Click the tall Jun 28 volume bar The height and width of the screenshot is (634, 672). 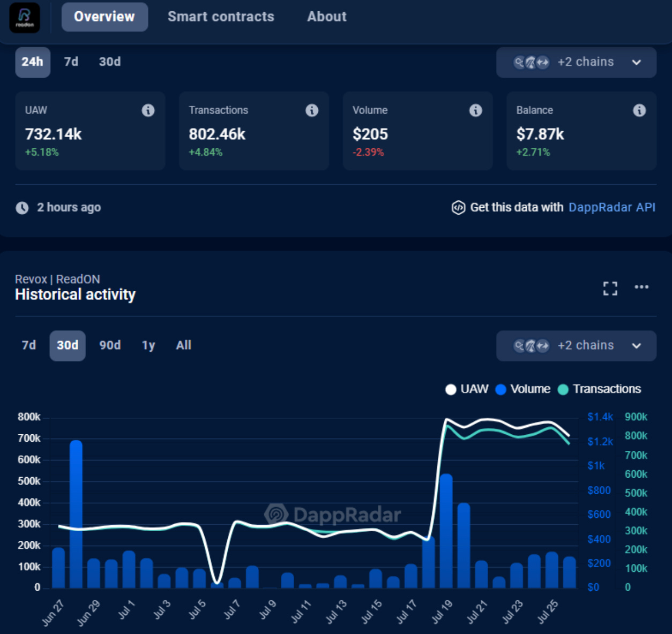tap(76, 514)
